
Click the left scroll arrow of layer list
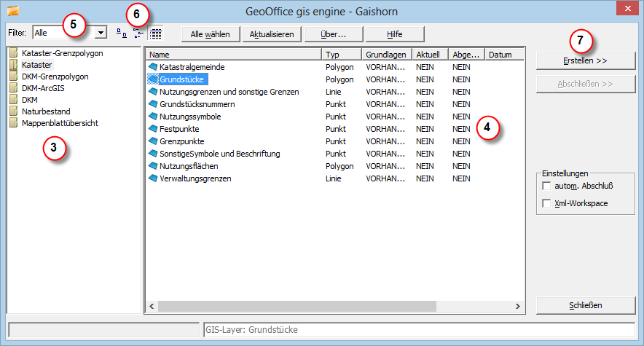click(x=152, y=306)
